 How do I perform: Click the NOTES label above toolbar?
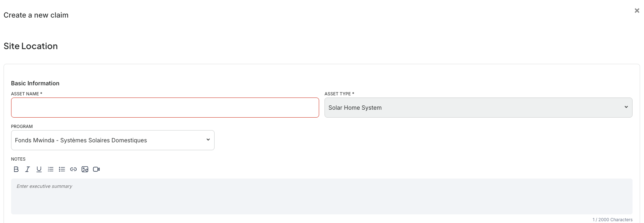point(18,159)
